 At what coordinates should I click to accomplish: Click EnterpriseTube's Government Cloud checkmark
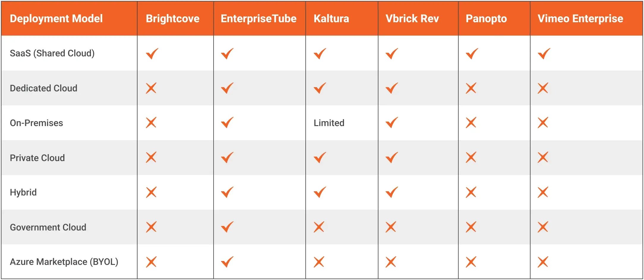227,227
